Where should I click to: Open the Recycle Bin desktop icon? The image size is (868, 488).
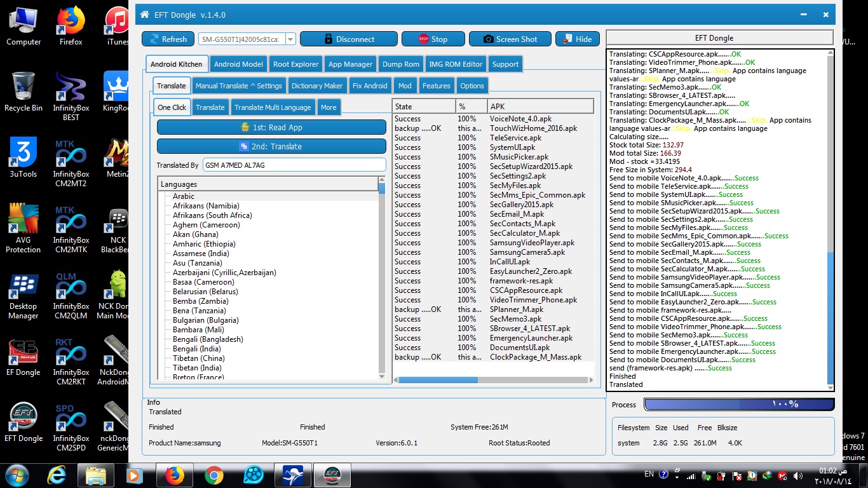[24, 92]
